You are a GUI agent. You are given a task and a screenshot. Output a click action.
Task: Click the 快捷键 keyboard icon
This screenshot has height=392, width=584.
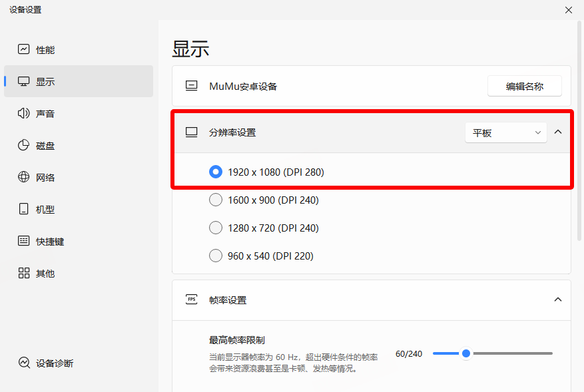point(24,241)
